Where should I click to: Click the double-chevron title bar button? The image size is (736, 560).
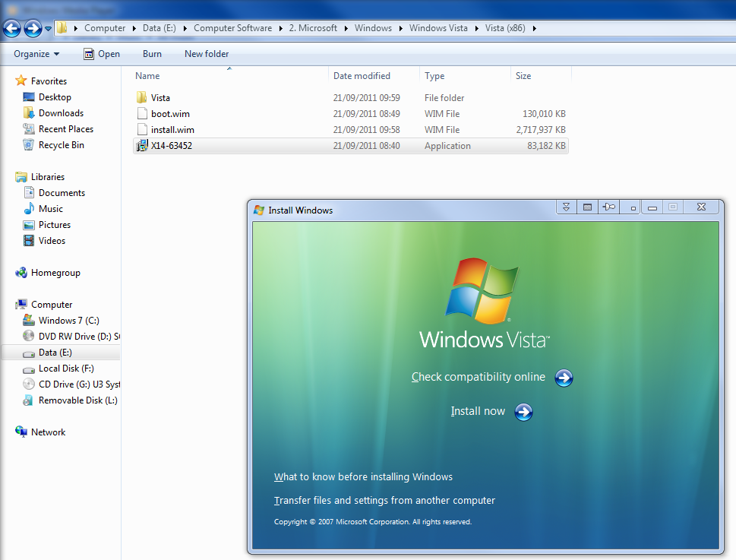(x=566, y=207)
